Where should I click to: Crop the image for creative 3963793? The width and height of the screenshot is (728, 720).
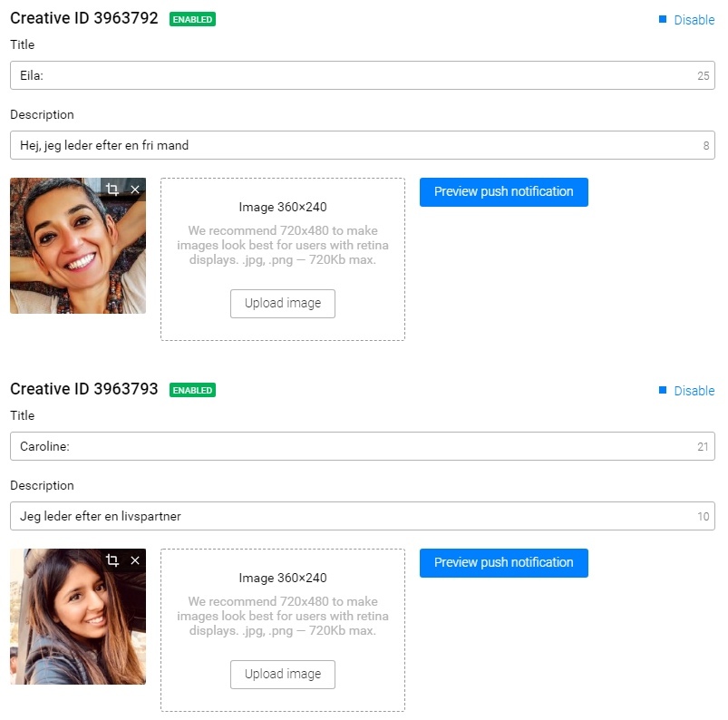click(112, 560)
